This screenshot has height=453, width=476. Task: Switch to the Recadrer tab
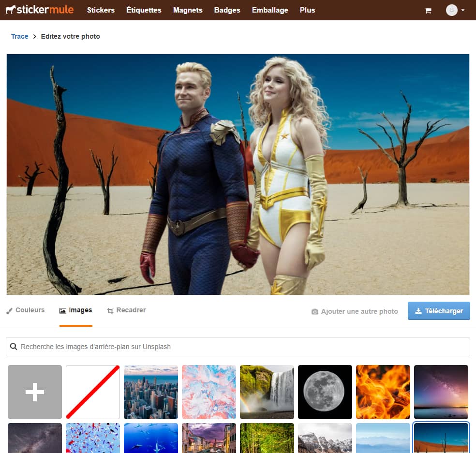(126, 310)
